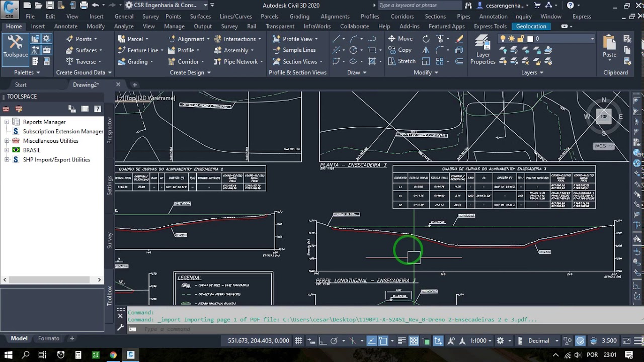Open the Toolspace help question mark icon
This screenshot has width=644, height=362.
[x=98, y=109]
